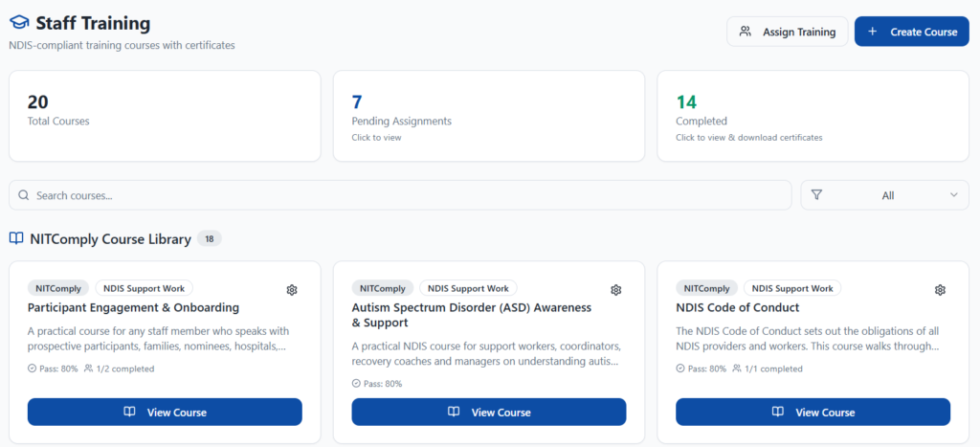Click NDIS Support Work tag on Participant Engagement card
980x447 pixels.
145,288
